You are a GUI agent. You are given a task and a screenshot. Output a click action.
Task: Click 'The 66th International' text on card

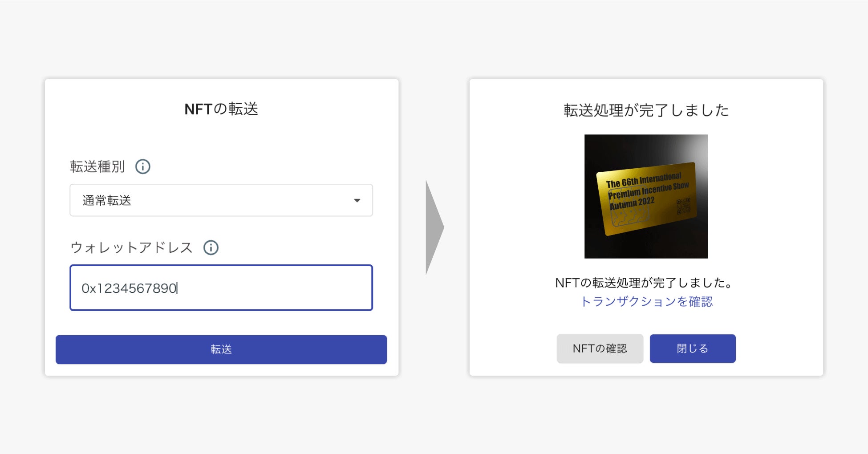643,180
